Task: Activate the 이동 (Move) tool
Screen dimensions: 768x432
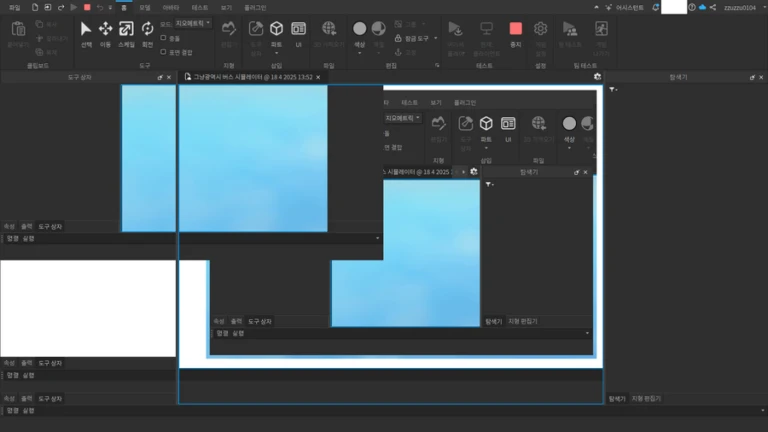Action: tap(105, 29)
